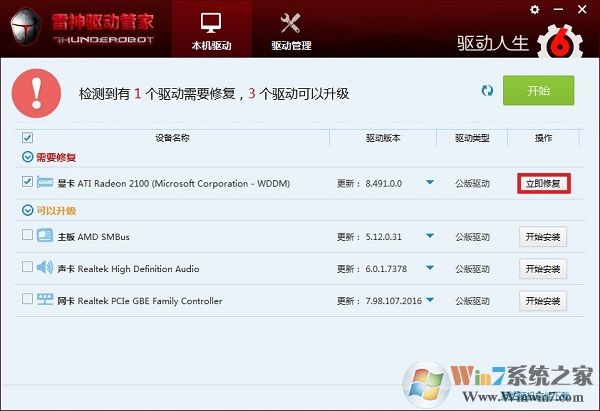Select the ATI Radeon 2100 device name

(x=173, y=184)
